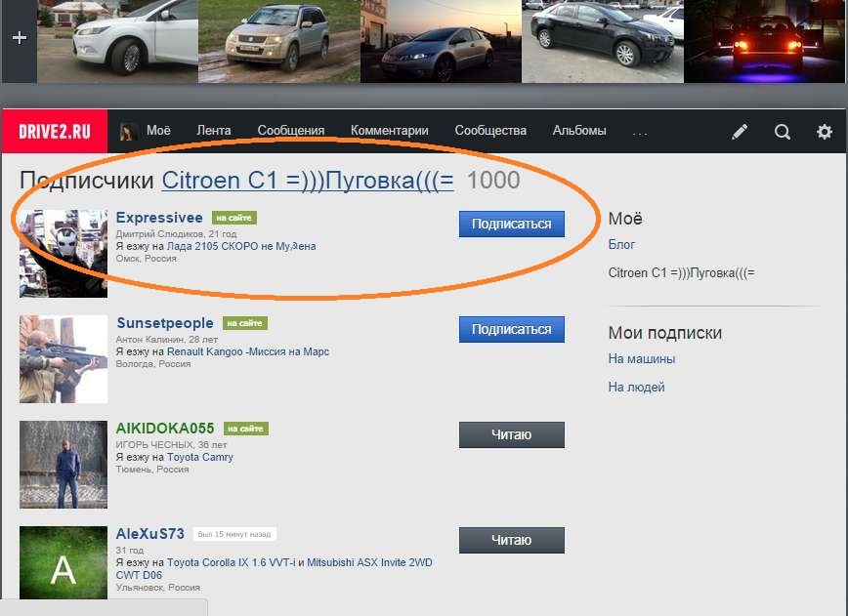848x616 pixels.
Task: Open the Expressivee profile name
Action: click(159, 218)
